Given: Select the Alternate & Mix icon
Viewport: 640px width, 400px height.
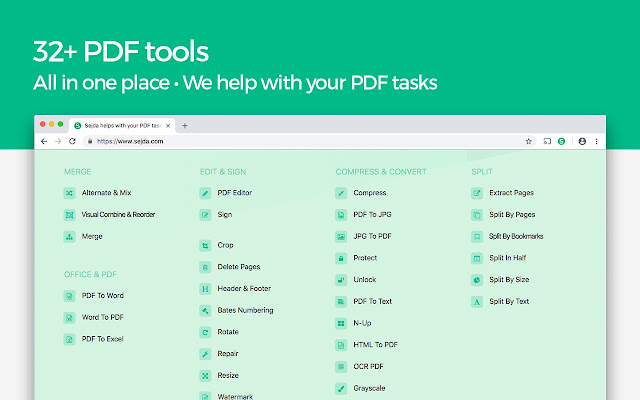Looking at the screenshot, I should [69, 193].
